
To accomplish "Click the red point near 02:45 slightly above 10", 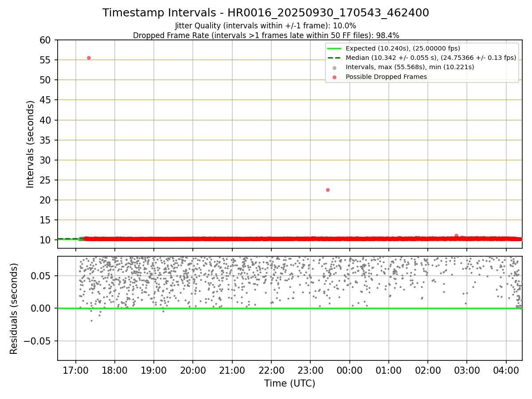I will [456, 235].
